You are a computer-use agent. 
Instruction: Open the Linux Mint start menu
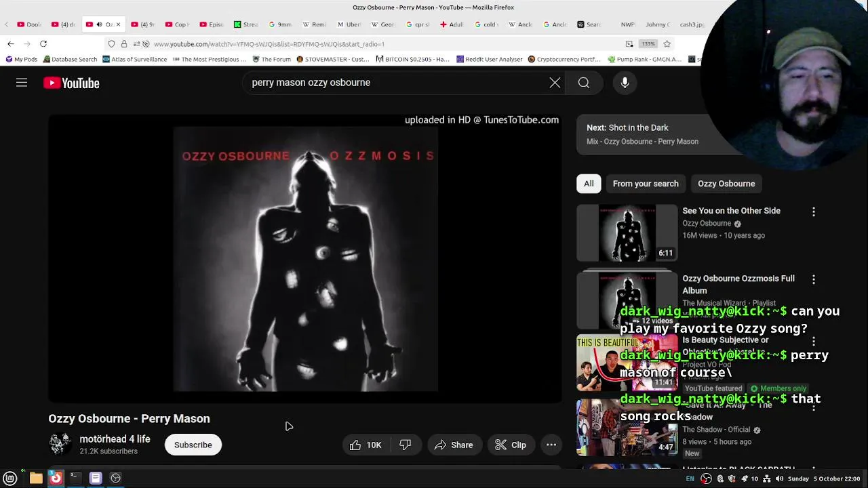(x=10, y=478)
